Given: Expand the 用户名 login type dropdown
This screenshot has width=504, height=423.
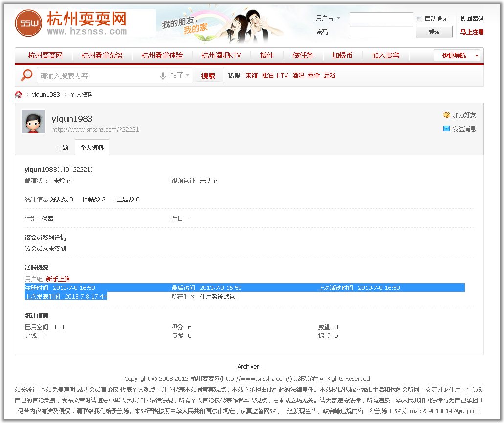Looking at the screenshot, I should 328,18.
